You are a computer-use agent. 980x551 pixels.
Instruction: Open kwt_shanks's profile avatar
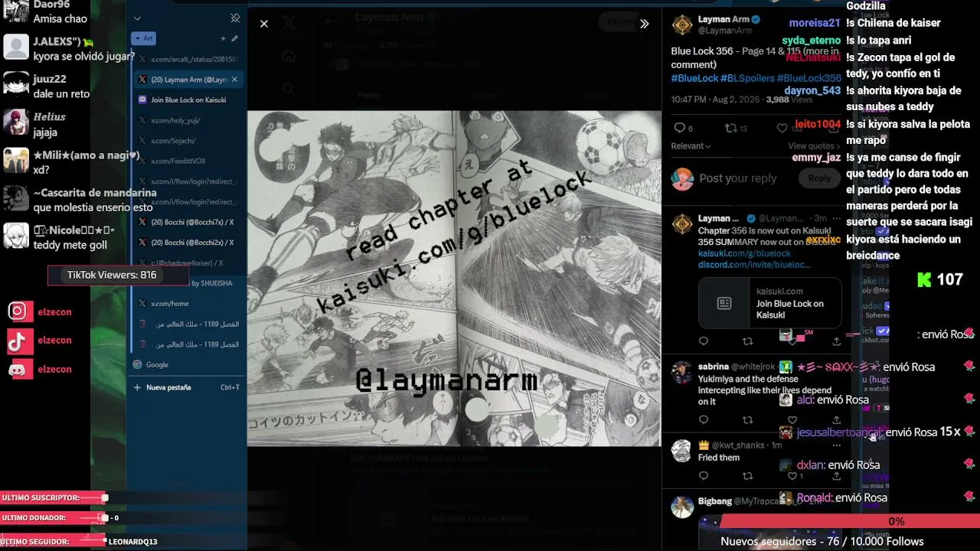click(x=682, y=451)
